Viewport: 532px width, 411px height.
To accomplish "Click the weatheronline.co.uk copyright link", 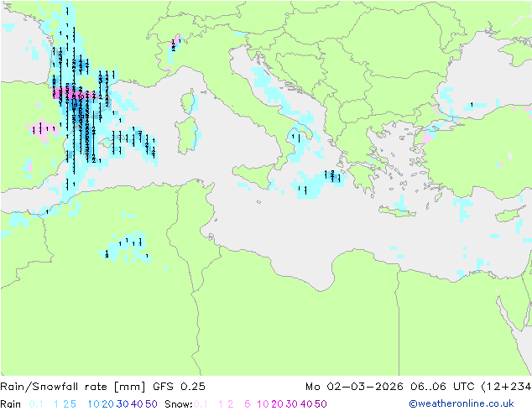I will tap(462, 403).
